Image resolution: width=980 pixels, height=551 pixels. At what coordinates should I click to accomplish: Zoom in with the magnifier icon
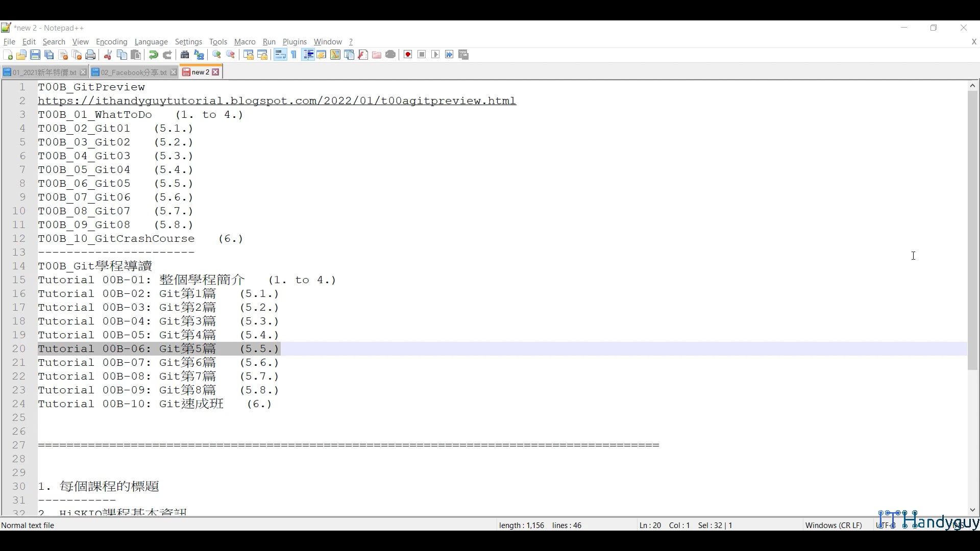(216, 55)
